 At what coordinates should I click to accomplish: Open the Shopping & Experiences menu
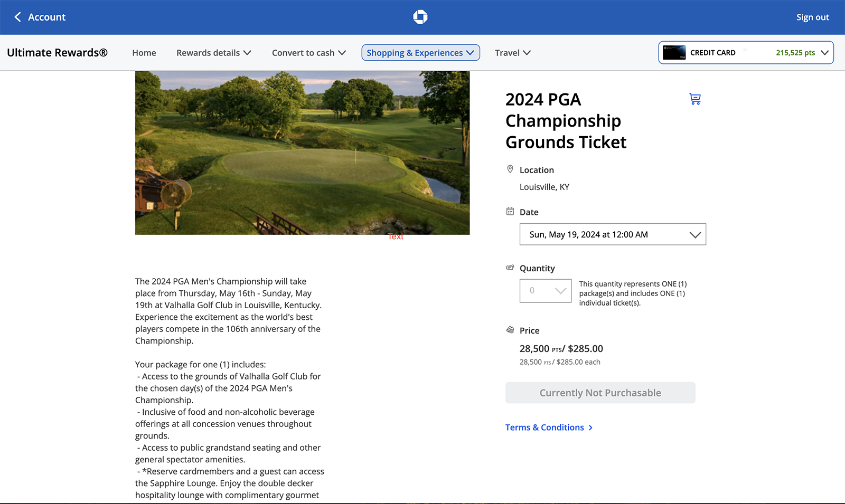tap(421, 53)
